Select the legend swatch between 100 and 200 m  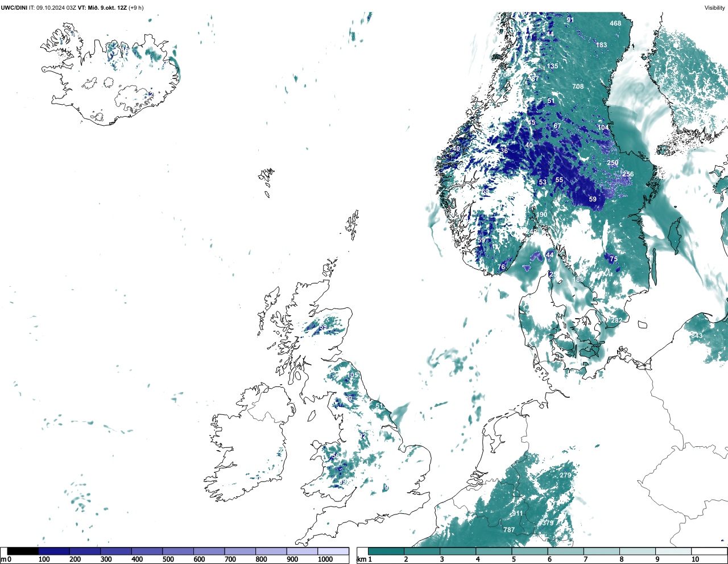pos(54,551)
